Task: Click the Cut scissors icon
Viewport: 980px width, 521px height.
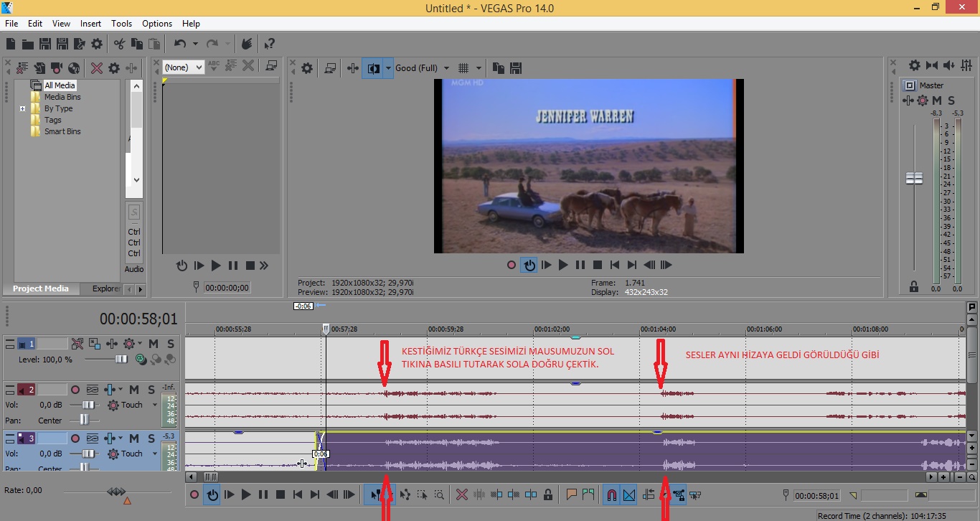Action: [x=120, y=44]
